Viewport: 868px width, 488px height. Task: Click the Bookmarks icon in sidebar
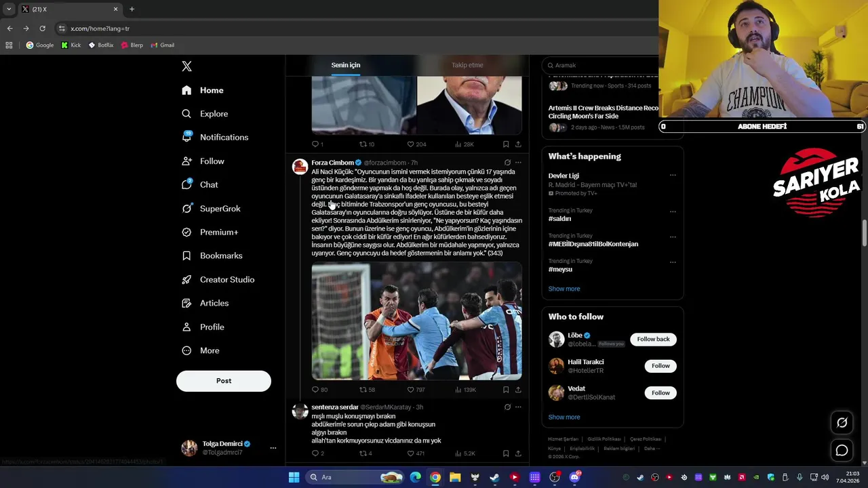point(186,256)
